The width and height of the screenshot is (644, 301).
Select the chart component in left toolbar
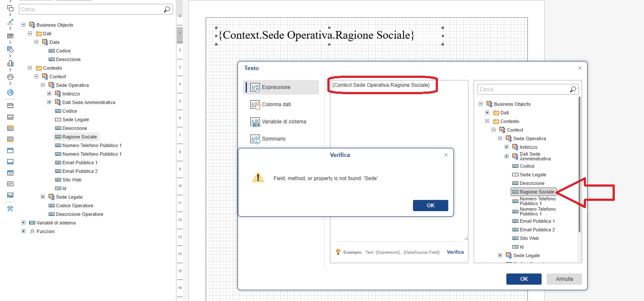click(x=10, y=63)
